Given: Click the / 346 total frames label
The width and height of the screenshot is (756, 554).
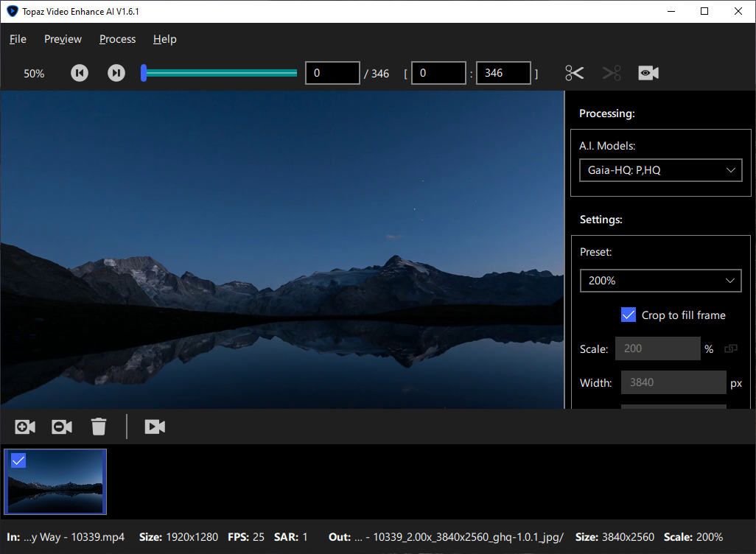Looking at the screenshot, I should click(377, 74).
